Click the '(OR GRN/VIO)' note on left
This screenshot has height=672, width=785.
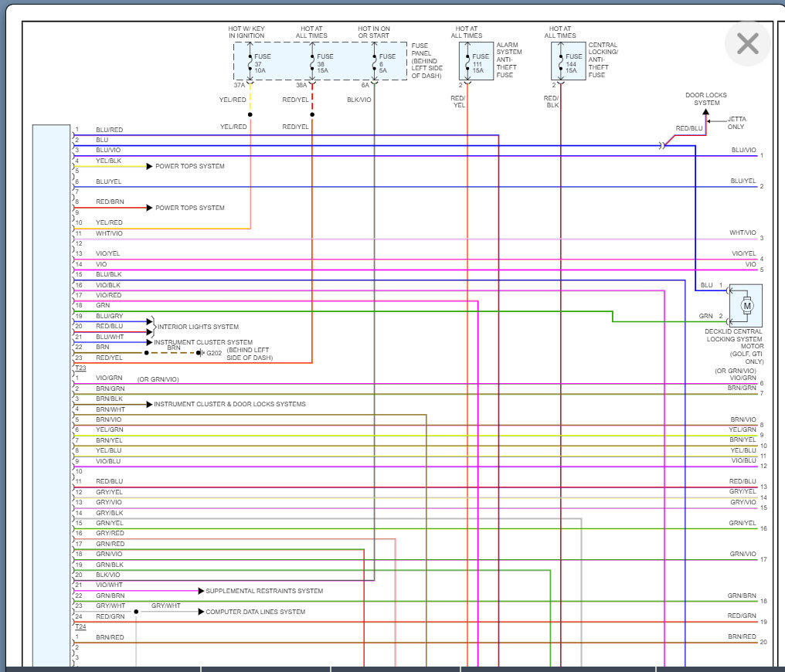point(158,379)
